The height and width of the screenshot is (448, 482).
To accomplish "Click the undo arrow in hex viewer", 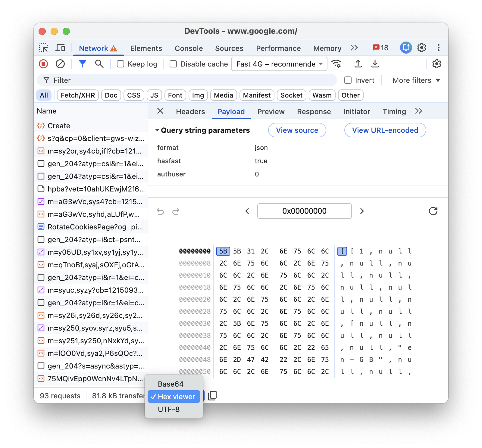I will 160,211.
